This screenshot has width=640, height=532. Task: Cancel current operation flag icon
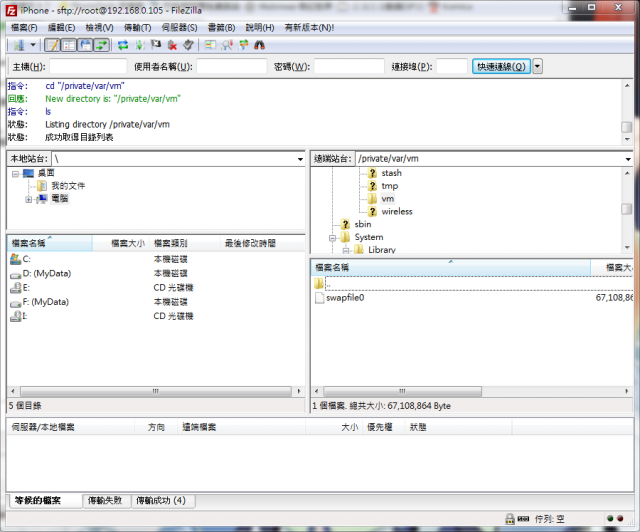[156, 45]
